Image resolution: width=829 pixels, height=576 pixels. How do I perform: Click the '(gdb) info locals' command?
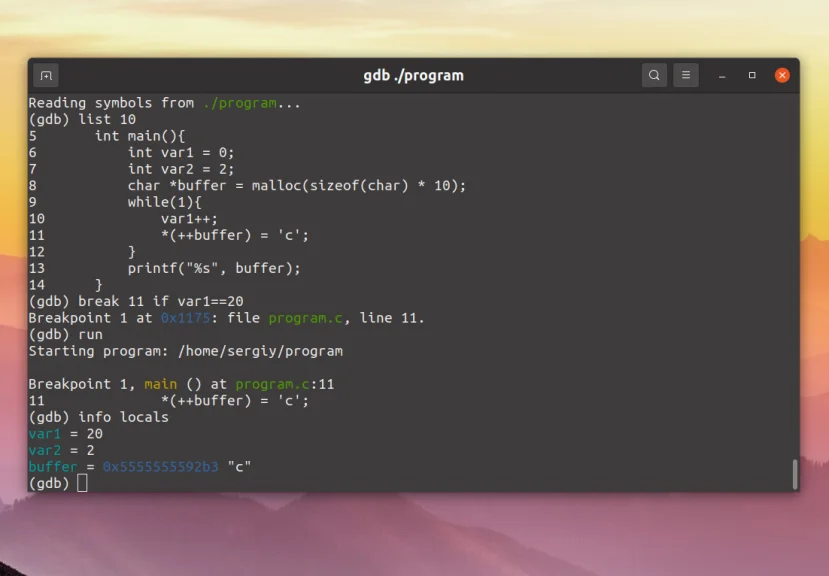click(98, 417)
